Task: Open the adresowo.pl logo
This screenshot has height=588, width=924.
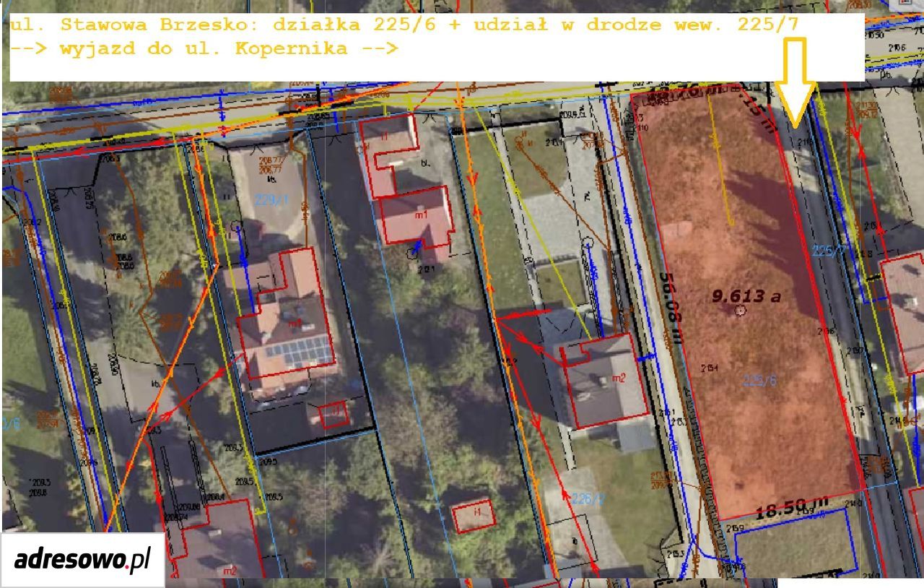Action: (x=82, y=559)
